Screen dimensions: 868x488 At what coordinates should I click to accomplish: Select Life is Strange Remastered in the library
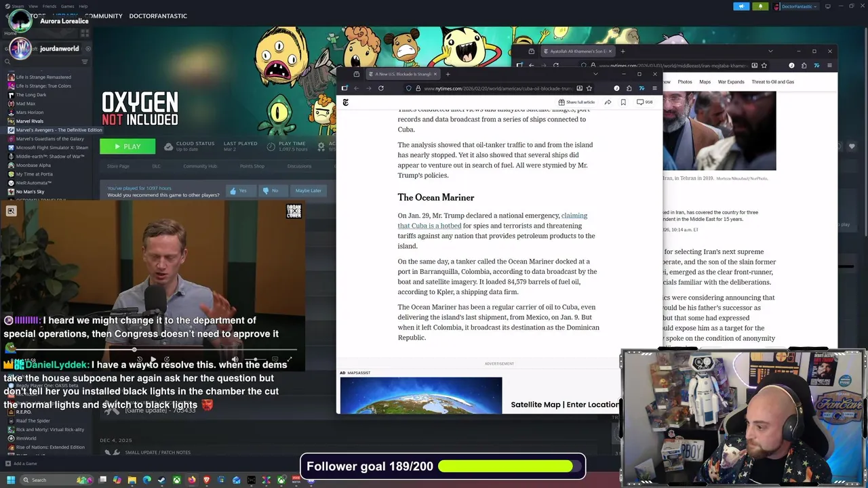(x=43, y=77)
